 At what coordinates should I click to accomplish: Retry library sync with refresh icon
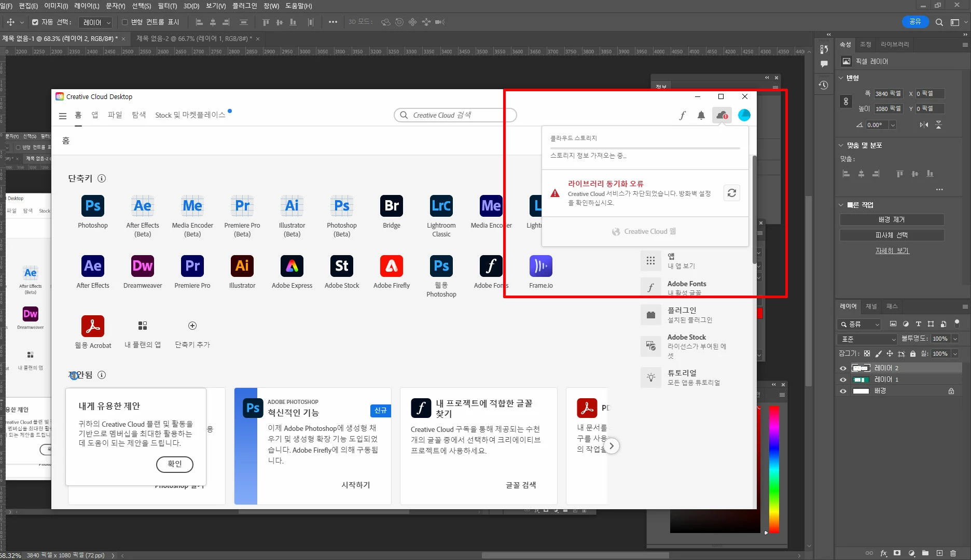pos(732,193)
